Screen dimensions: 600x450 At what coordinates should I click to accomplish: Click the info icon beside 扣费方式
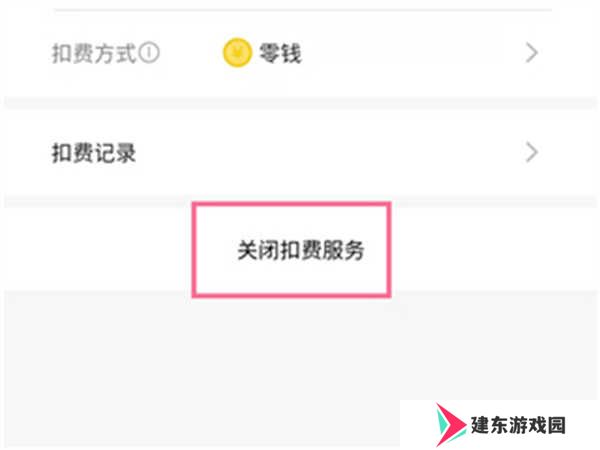pos(149,53)
